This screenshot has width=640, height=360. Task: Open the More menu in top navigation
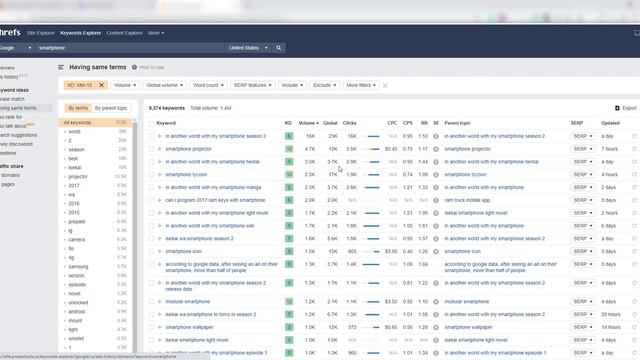[156, 33]
